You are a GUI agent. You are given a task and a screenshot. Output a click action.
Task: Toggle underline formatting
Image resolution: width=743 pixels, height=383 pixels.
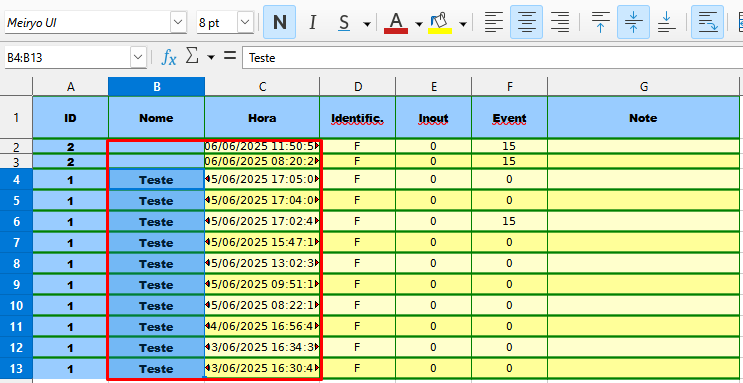[x=344, y=22]
